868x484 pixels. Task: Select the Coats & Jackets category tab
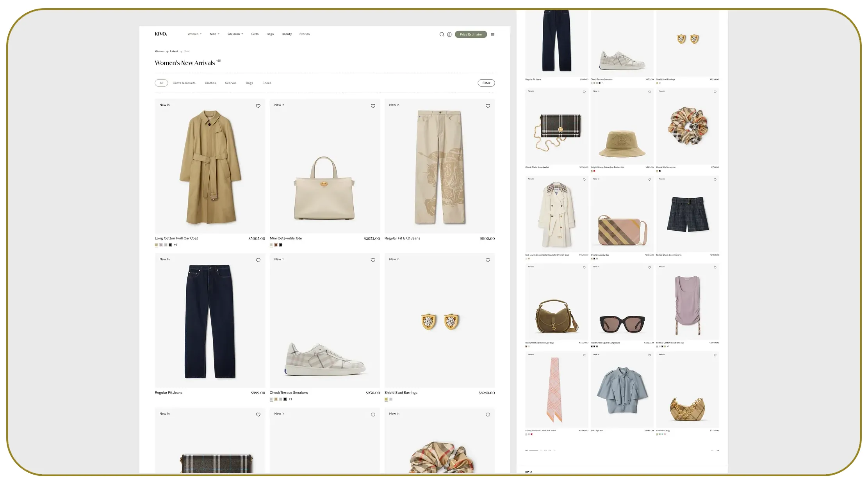pos(184,83)
